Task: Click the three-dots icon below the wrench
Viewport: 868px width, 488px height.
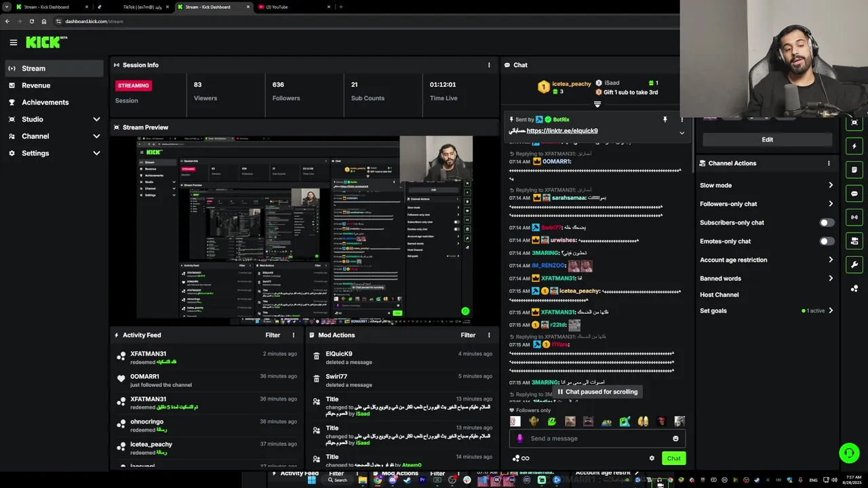Action: point(854,288)
